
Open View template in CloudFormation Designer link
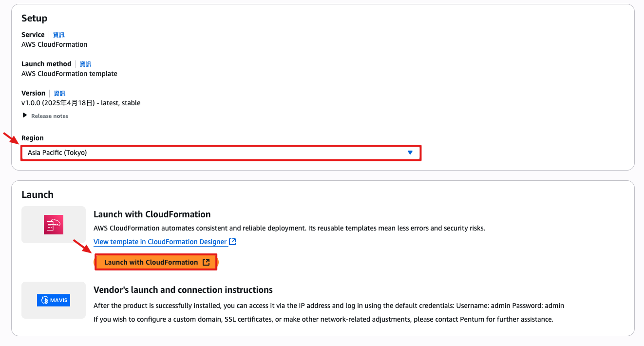160,242
